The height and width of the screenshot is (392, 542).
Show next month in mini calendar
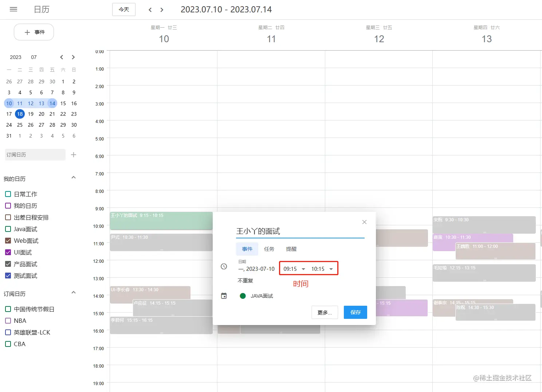pos(73,57)
